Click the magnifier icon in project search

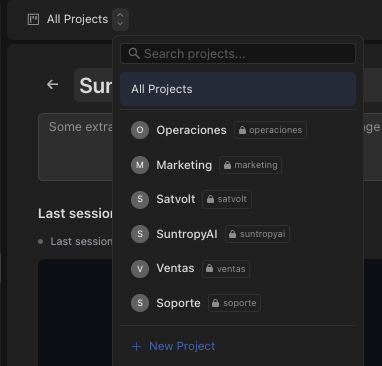(x=134, y=53)
